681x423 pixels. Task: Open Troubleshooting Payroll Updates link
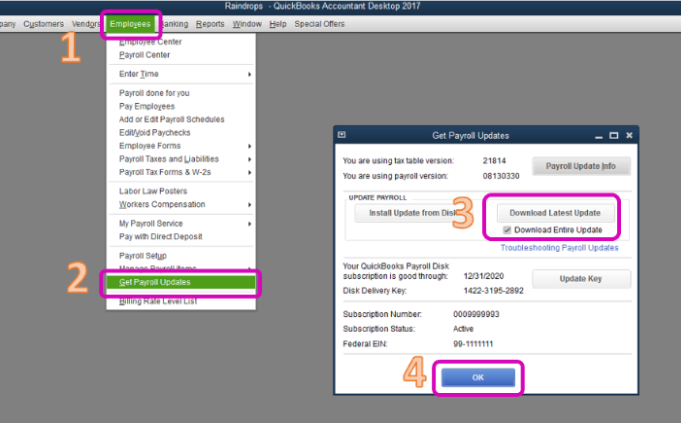click(x=559, y=248)
